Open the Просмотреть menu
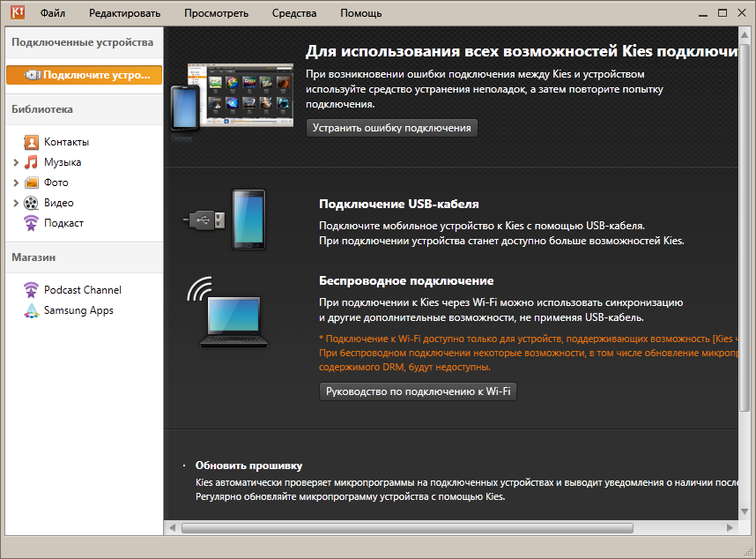Image resolution: width=756 pixels, height=559 pixels. 216,13
